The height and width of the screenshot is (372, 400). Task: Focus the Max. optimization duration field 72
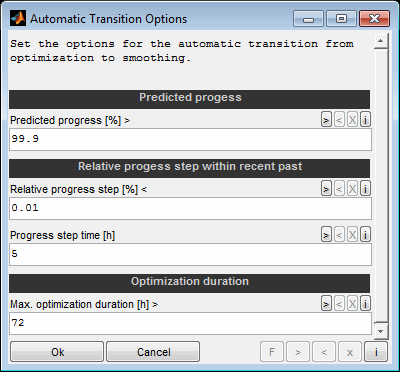(x=190, y=323)
